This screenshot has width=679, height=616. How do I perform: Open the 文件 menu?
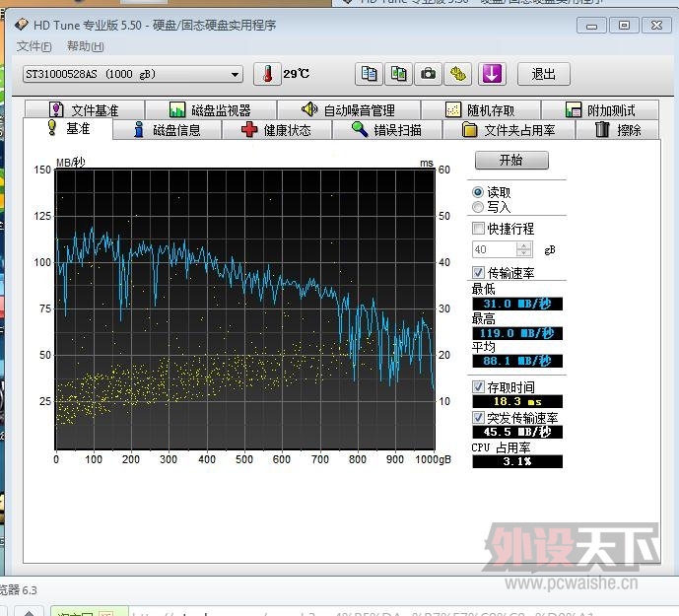tap(34, 46)
